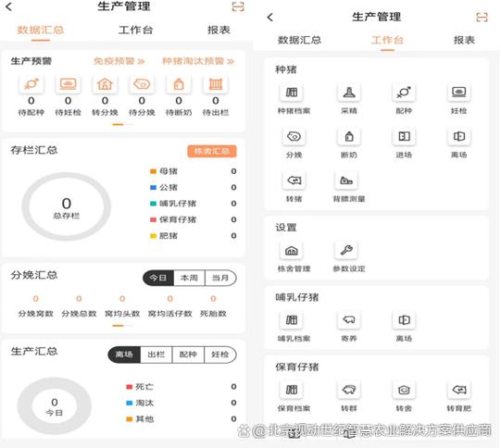Viewport: 501px width, 448px height.
Task: Tap the 死亡 legend row
Action: 182,387
